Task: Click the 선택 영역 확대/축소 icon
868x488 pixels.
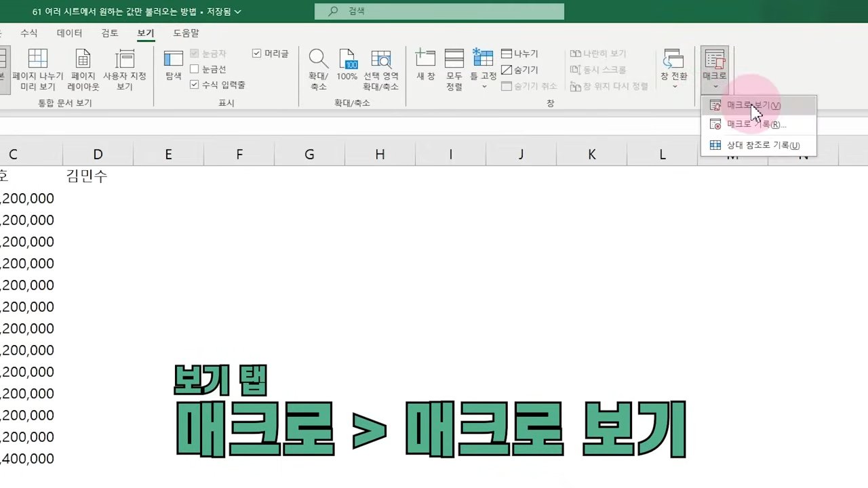Action: click(x=380, y=68)
